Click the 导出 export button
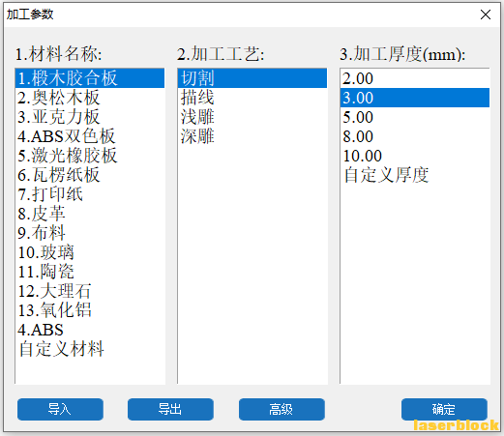This screenshot has height=436, width=504. pyautogui.click(x=170, y=409)
